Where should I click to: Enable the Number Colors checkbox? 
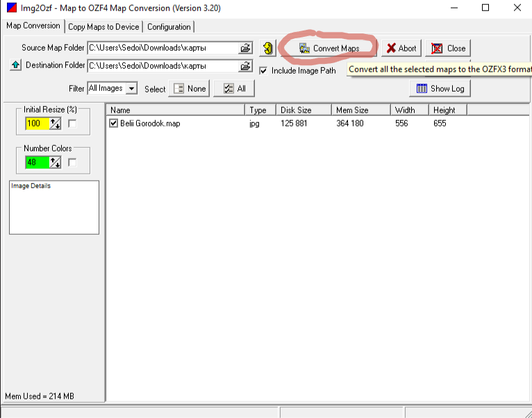tap(72, 162)
